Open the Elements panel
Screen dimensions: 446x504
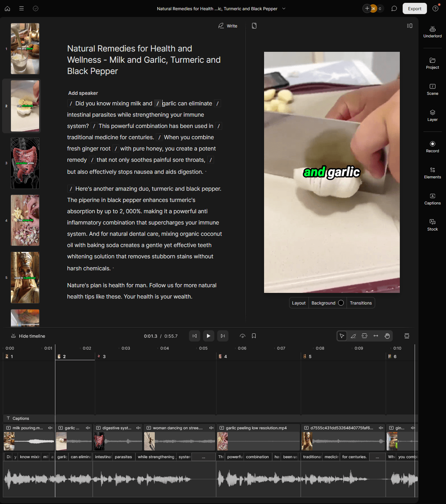pos(432,173)
